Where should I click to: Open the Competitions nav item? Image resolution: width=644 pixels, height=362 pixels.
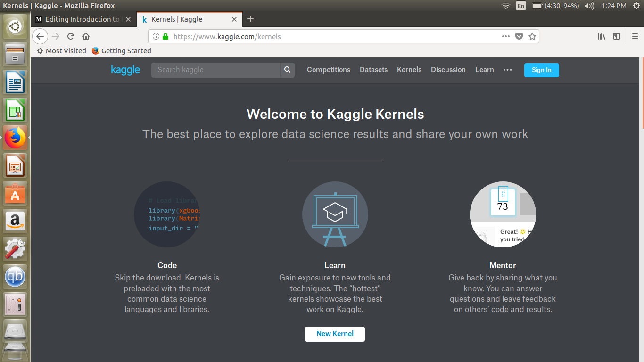(329, 70)
